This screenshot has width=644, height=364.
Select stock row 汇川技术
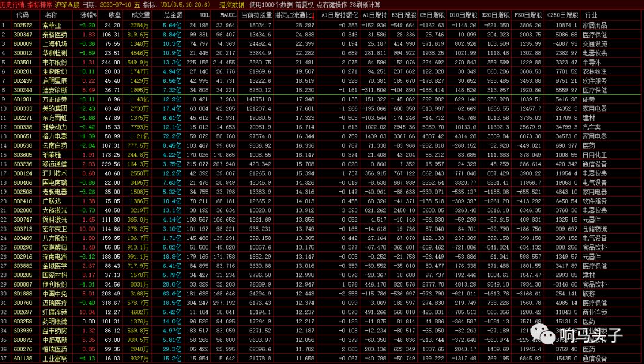(320, 173)
